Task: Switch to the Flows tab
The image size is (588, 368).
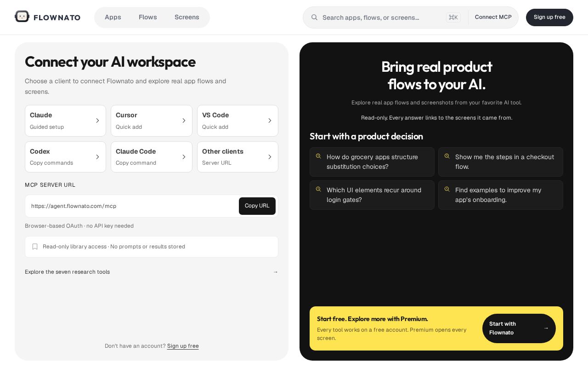Action: (x=148, y=17)
